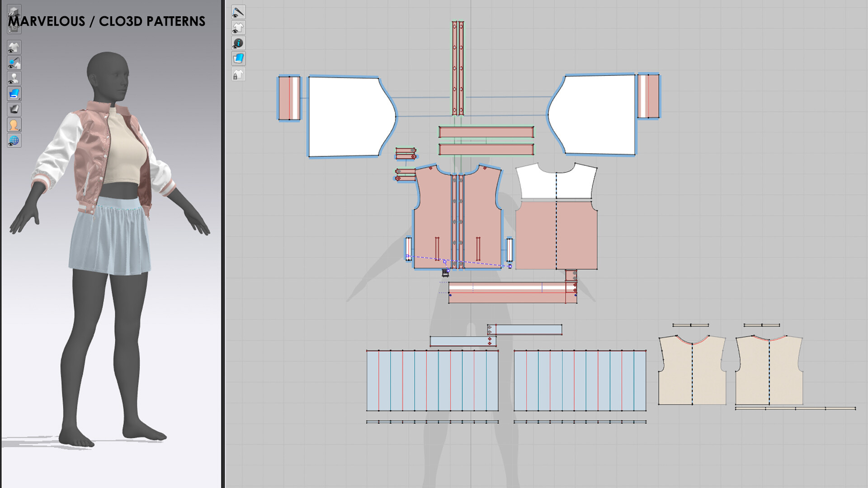Click the Lock Pattern shirt icon
This screenshot has height=488, width=868.
click(238, 74)
